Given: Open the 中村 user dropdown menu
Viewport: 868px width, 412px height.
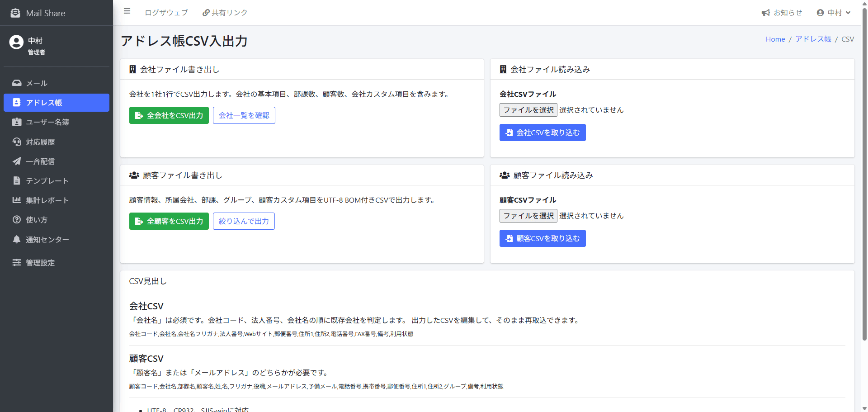Looking at the screenshot, I should coord(834,13).
